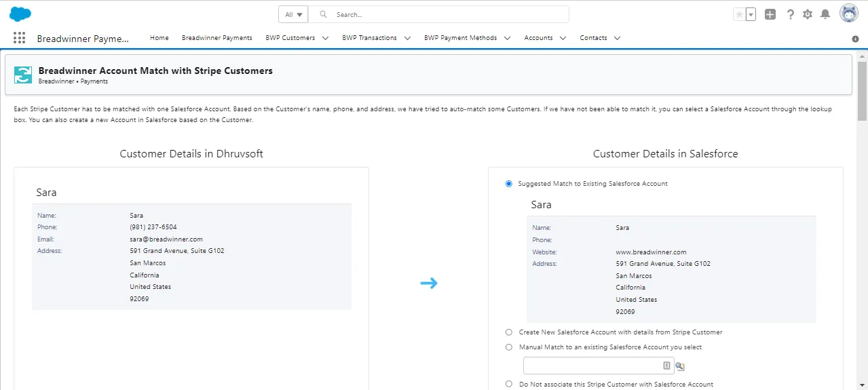Select Manual Match to existing account option
This screenshot has width=868, height=390.
(x=509, y=347)
